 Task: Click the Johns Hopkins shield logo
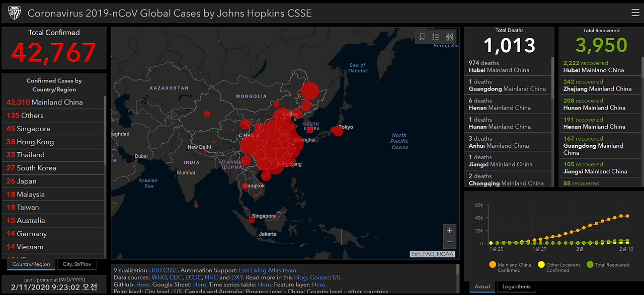[15, 13]
